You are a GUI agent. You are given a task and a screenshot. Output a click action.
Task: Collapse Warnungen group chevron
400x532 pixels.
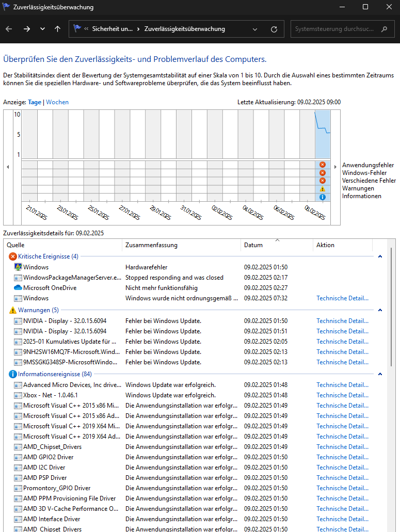coord(380,310)
